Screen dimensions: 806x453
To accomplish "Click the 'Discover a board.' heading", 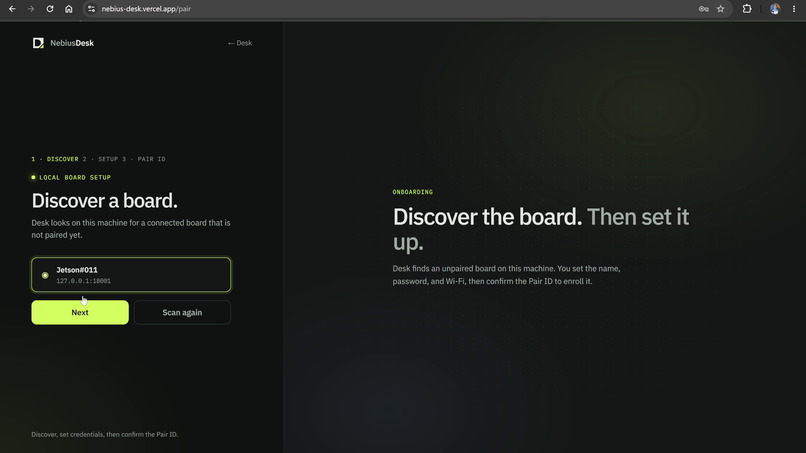I will (104, 201).
